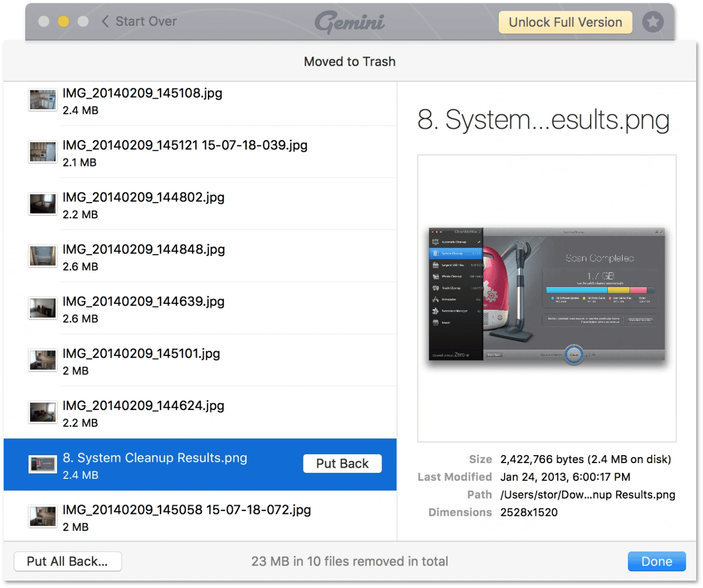Click the Put Back button
The width and height of the screenshot is (703, 588).
342,464
